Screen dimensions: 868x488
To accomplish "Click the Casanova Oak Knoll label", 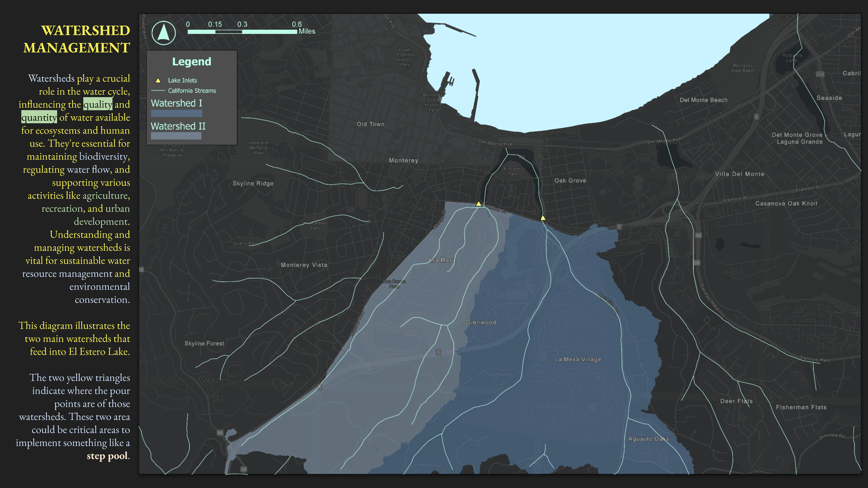I will 786,203.
